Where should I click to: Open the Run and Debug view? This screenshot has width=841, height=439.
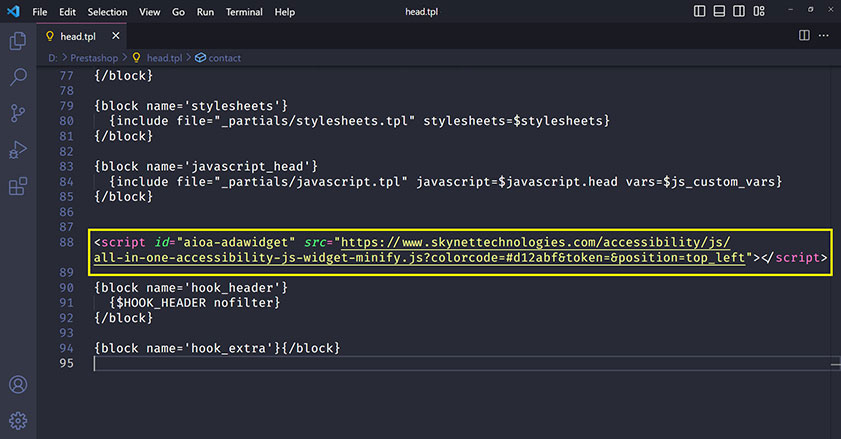18,150
